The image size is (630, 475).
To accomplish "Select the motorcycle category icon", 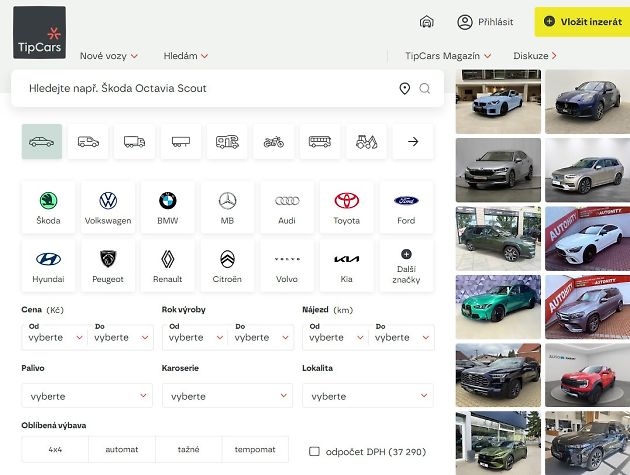I will [x=274, y=141].
